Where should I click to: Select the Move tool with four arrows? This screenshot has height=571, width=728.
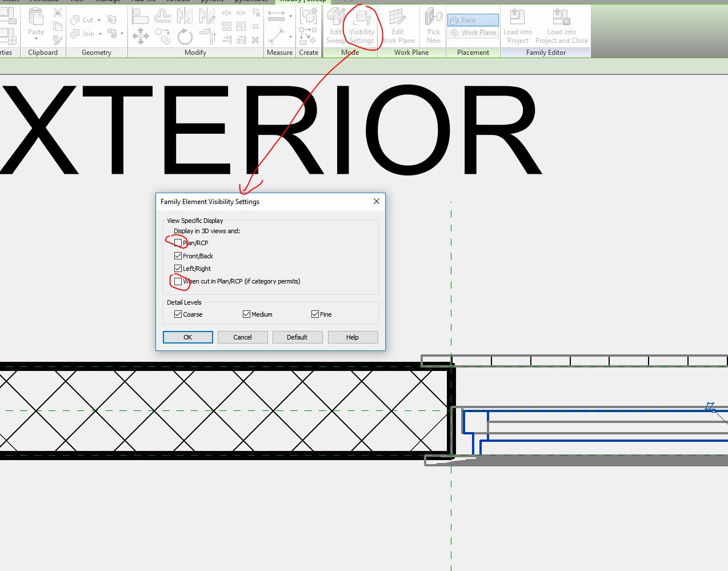140,36
